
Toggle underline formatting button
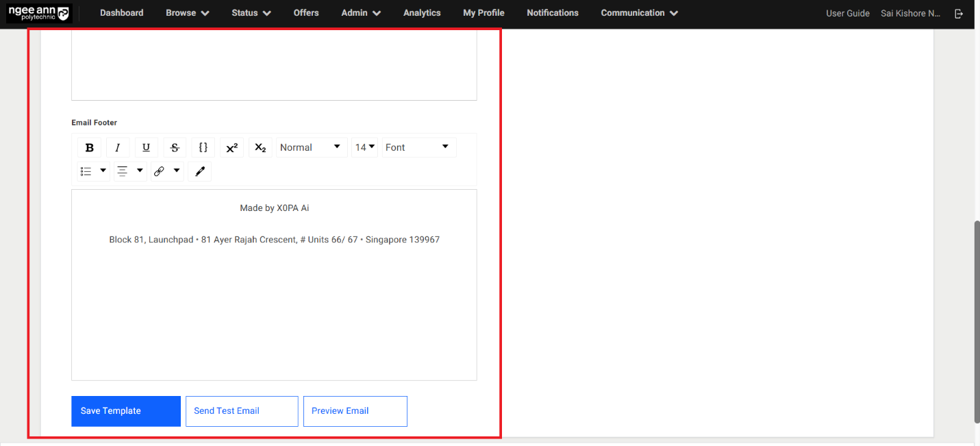[146, 147]
